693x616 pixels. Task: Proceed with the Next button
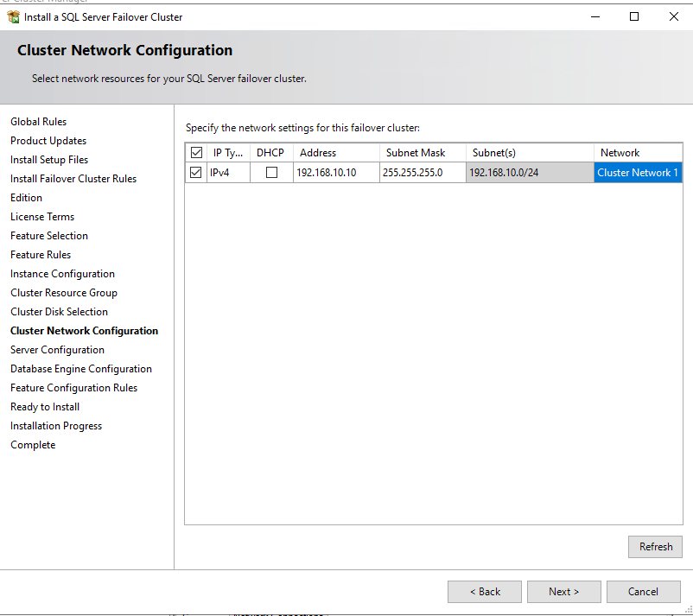564,592
